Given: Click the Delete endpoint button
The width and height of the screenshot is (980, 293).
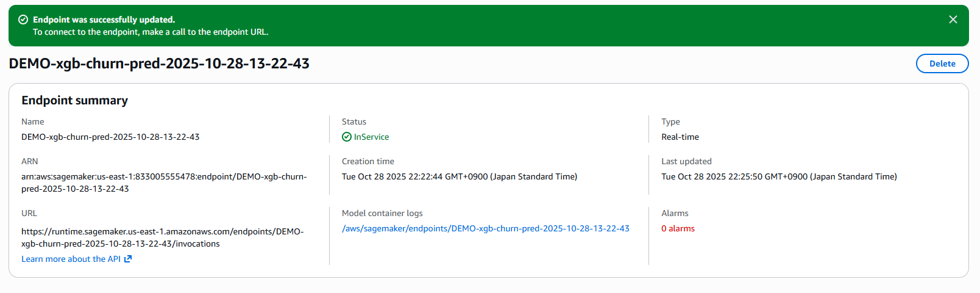Looking at the screenshot, I should click(942, 63).
